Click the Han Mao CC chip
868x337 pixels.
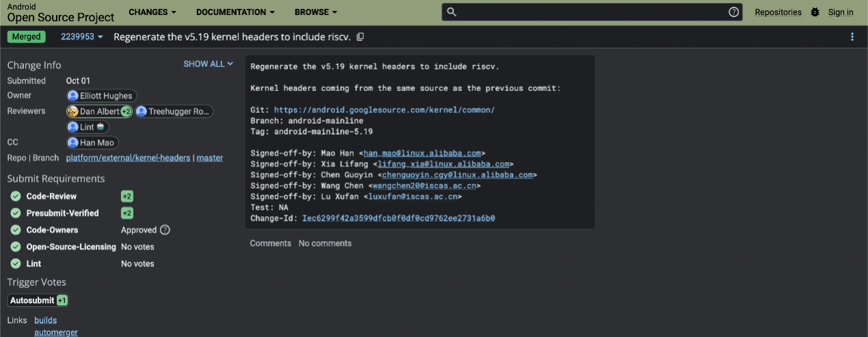(92, 142)
